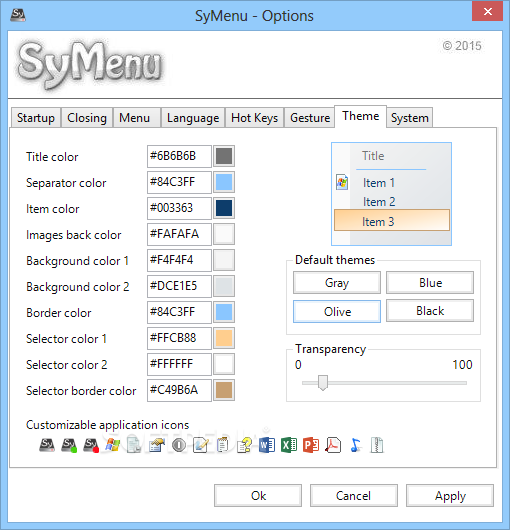Viewport: 510px width, 530px height.
Task: Close the SyMenu Options window
Action: pos(487,11)
